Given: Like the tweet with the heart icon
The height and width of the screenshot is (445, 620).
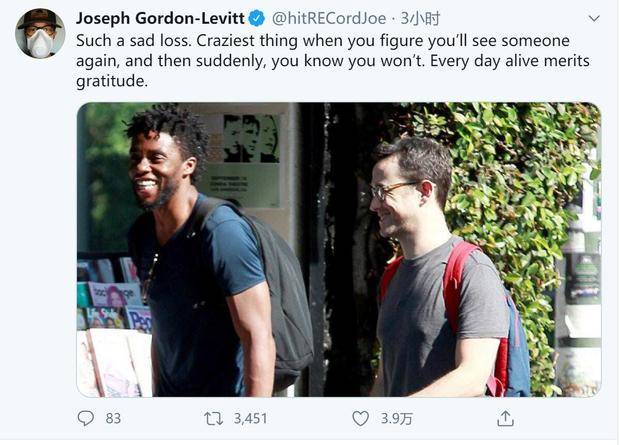Looking at the screenshot, I should [x=360, y=418].
